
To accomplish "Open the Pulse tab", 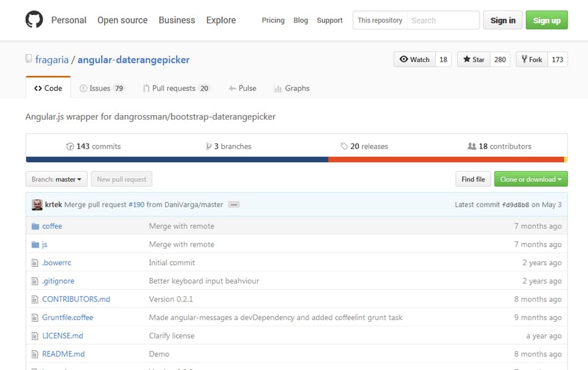I will (x=242, y=88).
